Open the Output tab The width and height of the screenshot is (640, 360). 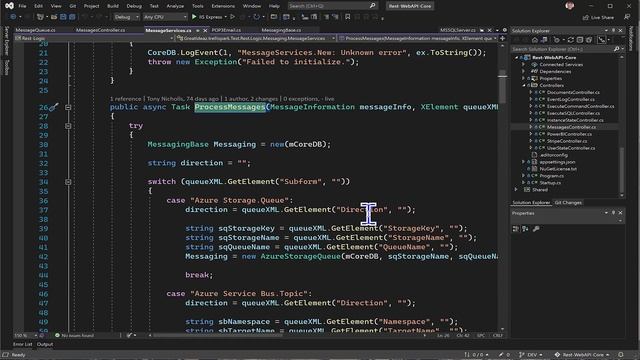[45, 344]
